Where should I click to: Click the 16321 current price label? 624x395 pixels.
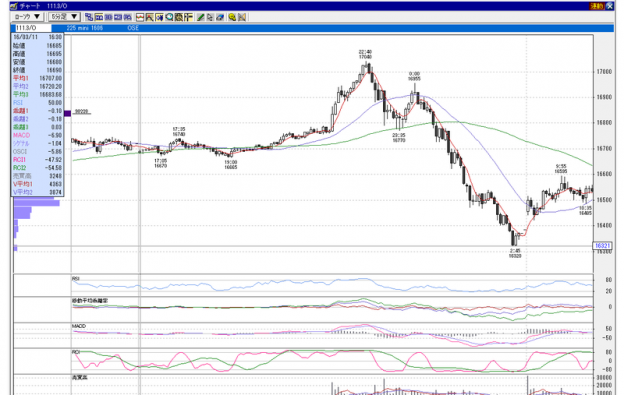(x=603, y=246)
